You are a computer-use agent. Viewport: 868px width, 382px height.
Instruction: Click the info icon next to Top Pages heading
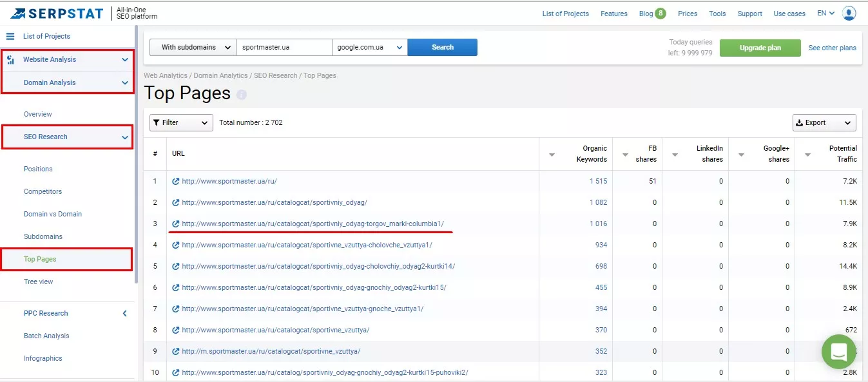(x=242, y=95)
